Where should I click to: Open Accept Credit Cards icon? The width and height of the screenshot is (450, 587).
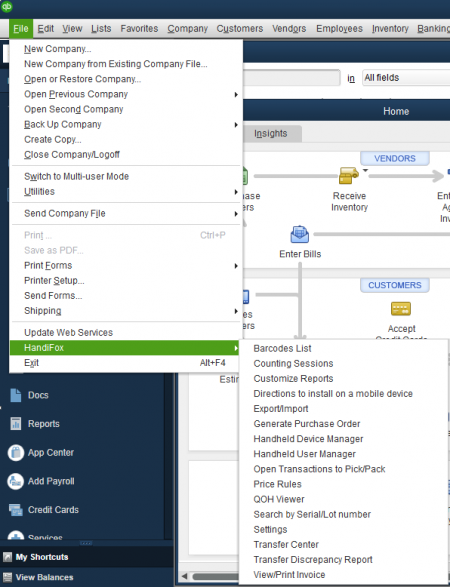click(x=401, y=309)
